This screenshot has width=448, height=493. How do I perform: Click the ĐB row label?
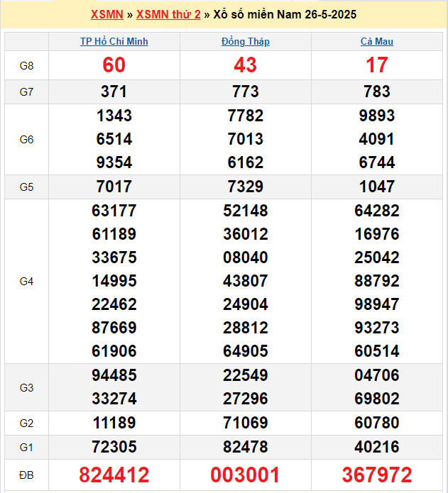point(26,475)
